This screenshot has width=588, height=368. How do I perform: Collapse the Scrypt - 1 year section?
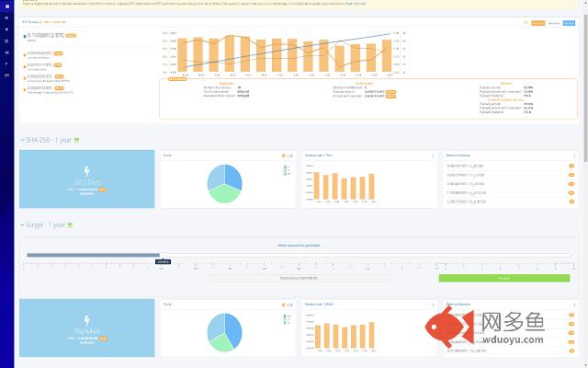pos(22,224)
